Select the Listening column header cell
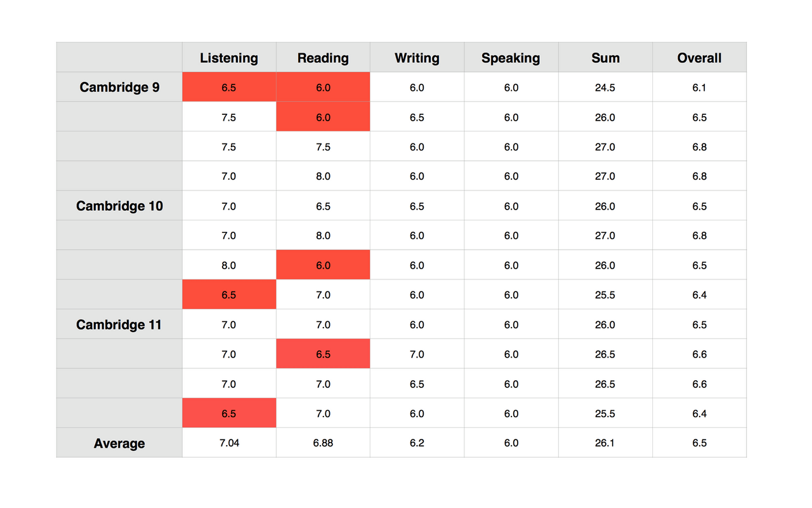Viewport: 812px width, 508px height. (x=229, y=58)
